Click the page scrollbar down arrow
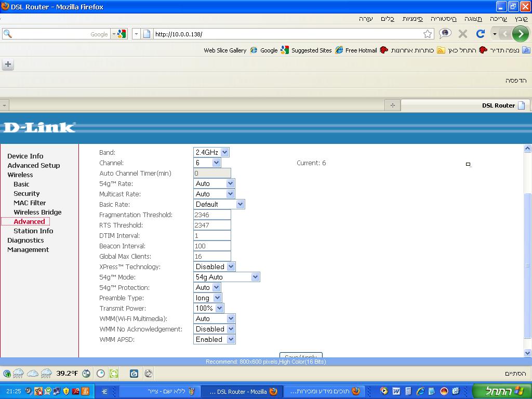532x399 pixels. pyautogui.click(x=527, y=353)
